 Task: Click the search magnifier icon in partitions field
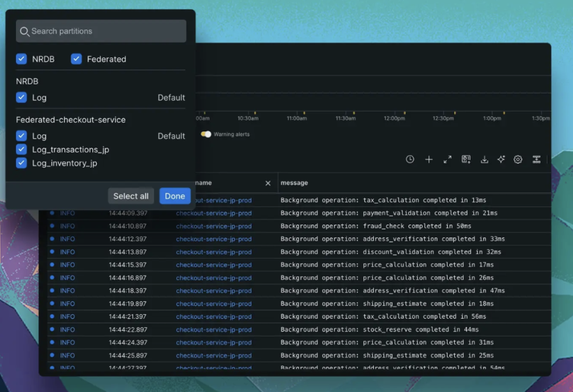click(x=24, y=31)
